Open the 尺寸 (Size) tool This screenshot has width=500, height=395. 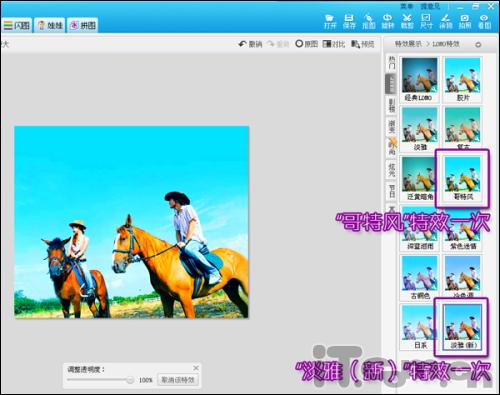pyautogui.click(x=426, y=21)
